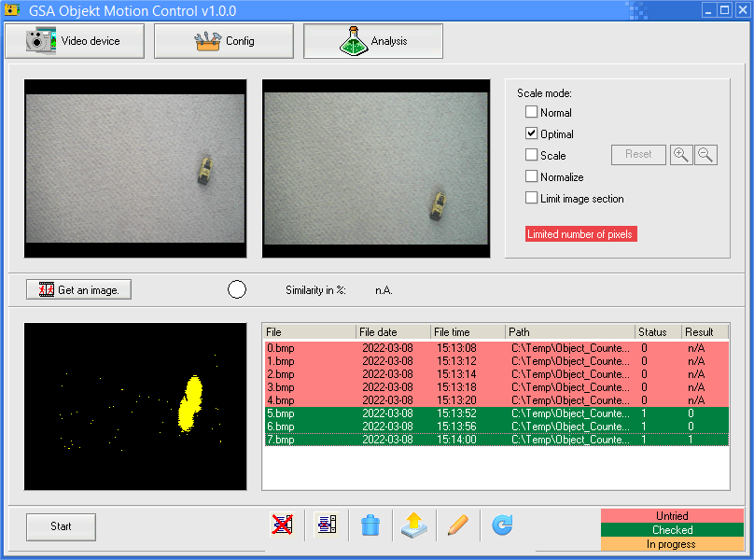Click the blue trash bin icon

pos(370,525)
